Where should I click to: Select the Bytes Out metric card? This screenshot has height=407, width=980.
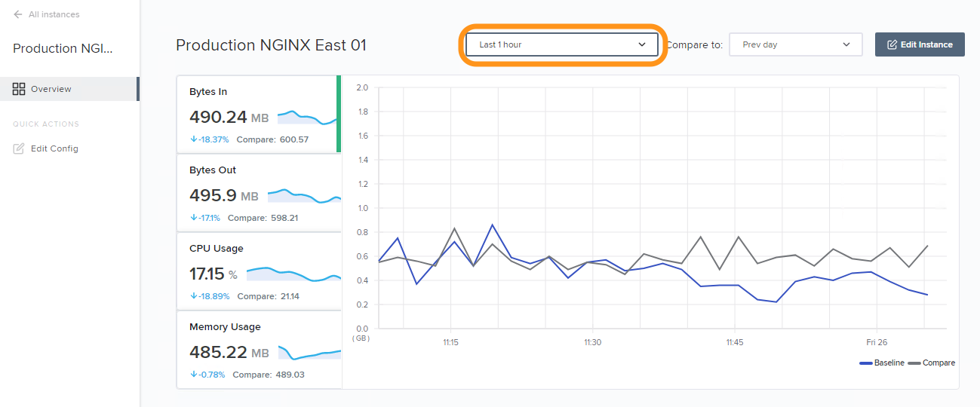pyautogui.click(x=259, y=193)
